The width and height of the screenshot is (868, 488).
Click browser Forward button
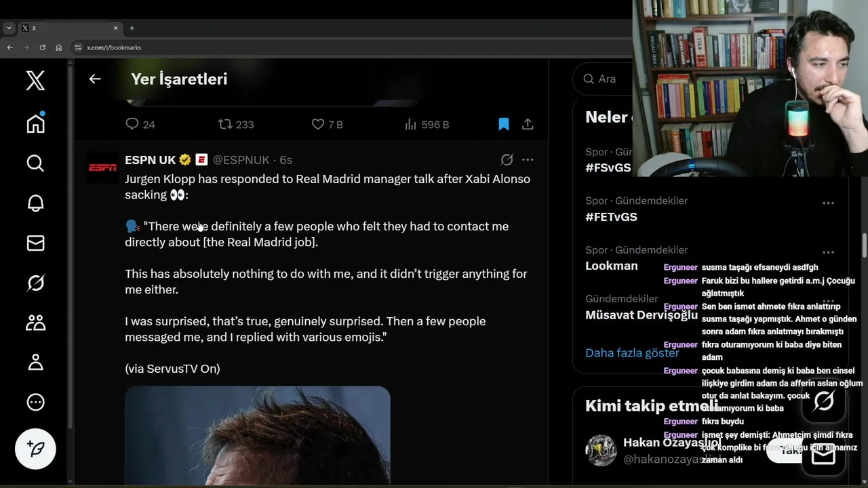pyautogui.click(x=26, y=47)
